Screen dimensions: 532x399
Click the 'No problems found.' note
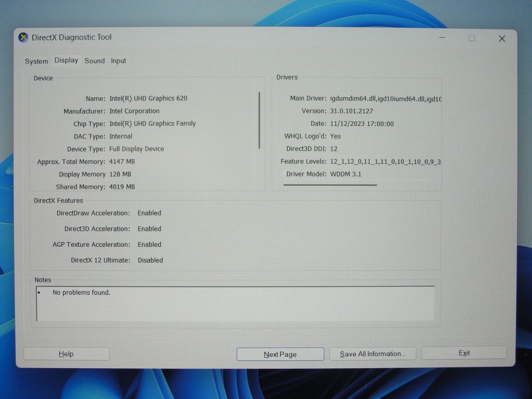click(x=81, y=293)
